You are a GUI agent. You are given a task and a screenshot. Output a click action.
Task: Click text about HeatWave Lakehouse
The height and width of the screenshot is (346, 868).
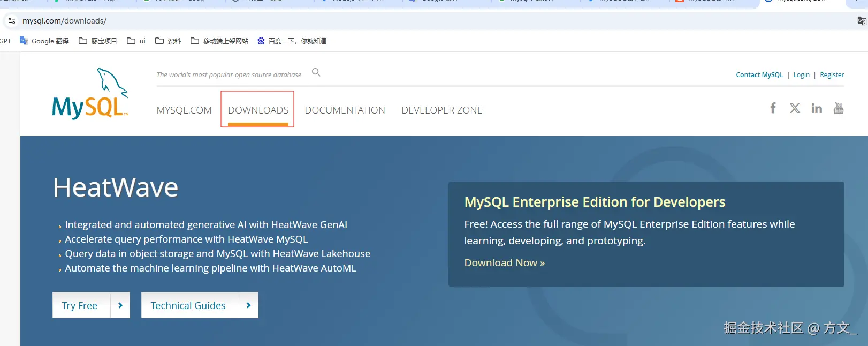[217, 254]
